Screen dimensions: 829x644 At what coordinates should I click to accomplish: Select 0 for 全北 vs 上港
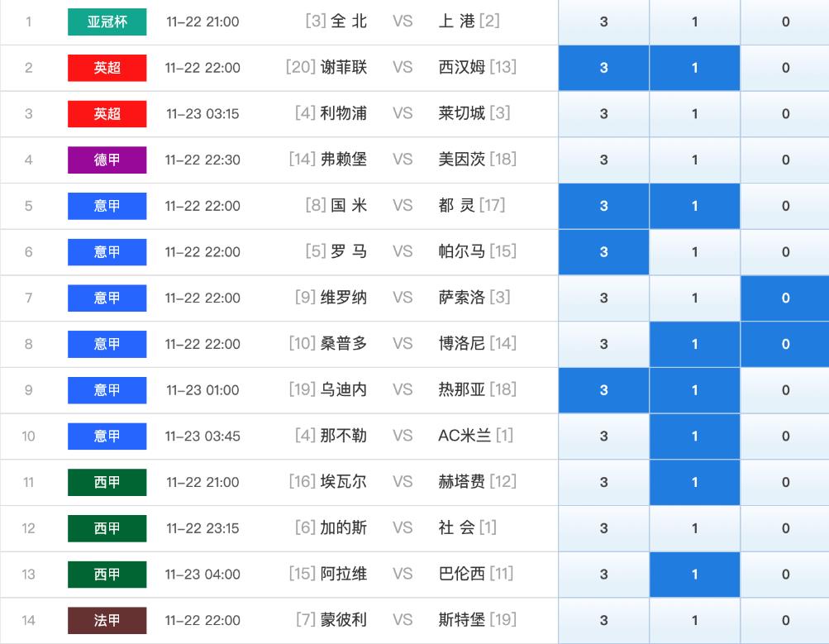(x=785, y=21)
